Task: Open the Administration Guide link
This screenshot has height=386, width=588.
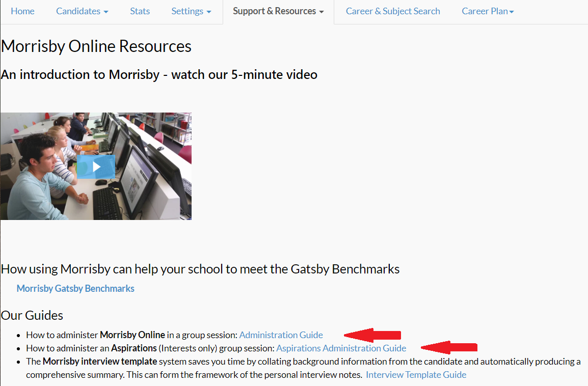Action: point(281,335)
